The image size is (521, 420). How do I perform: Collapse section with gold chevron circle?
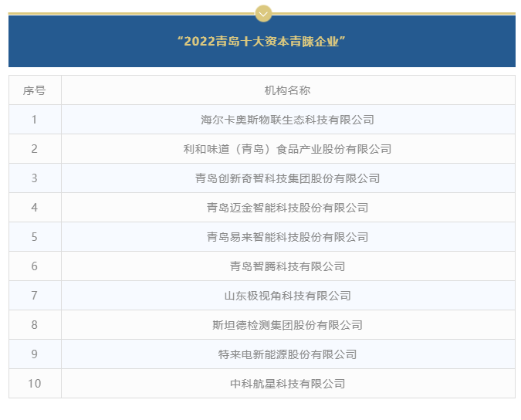[x=263, y=14]
